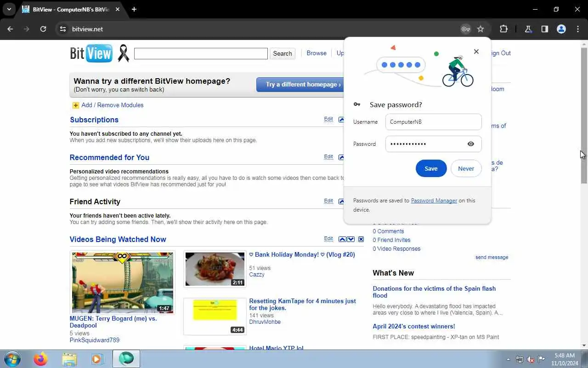Visit the Cazzy channel link
588x368 pixels.
257,275
